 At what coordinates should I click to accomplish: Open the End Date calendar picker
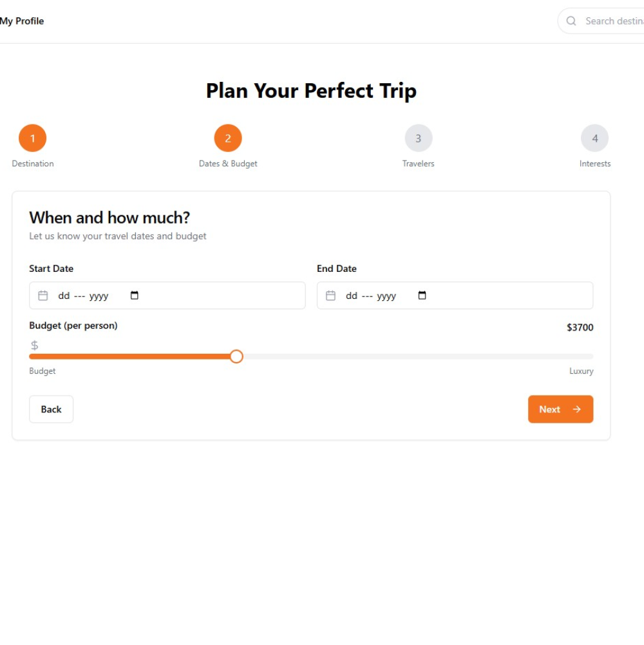(422, 296)
